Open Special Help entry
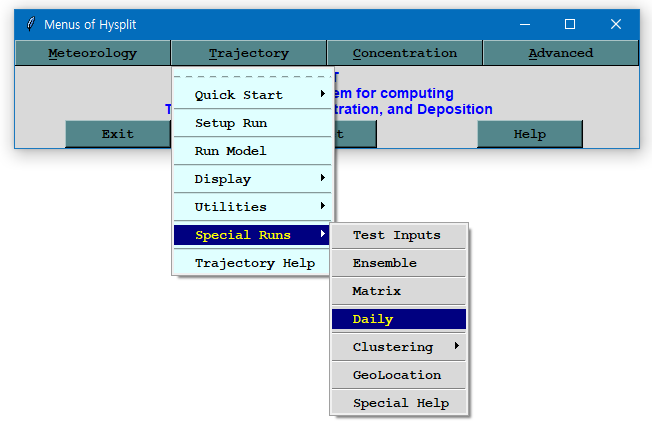 (399, 403)
